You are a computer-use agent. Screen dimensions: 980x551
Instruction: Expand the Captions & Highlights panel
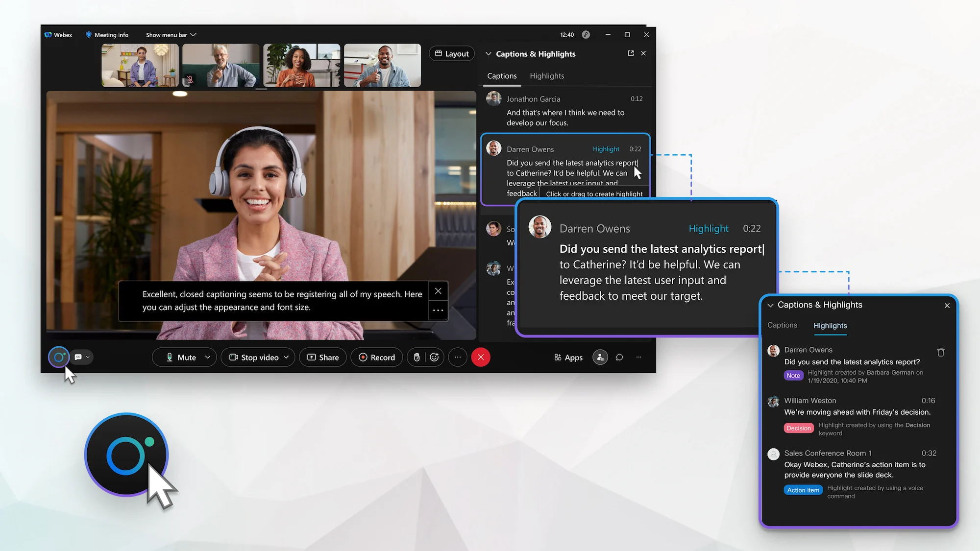pos(629,53)
